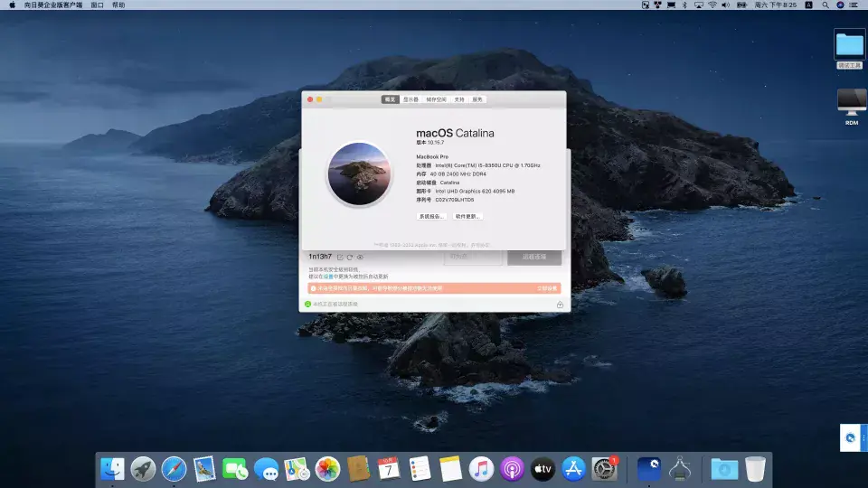Image resolution: width=868 pixels, height=488 pixels.
Task: Open Reminders in the Dock
Action: [x=420, y=469]
